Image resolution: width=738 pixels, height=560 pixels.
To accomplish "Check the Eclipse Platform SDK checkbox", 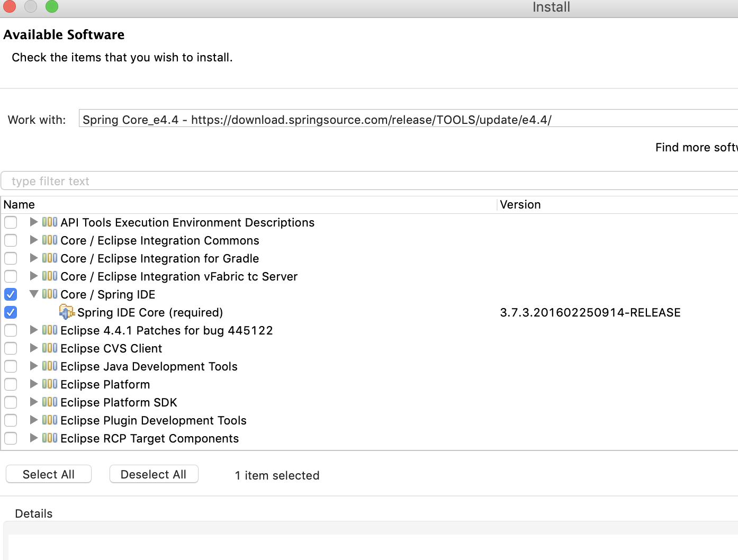I will [x=11, y=402].
